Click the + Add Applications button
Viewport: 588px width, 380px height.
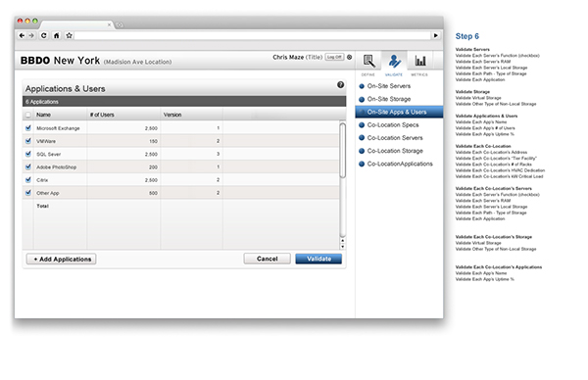tap(62, 259)
